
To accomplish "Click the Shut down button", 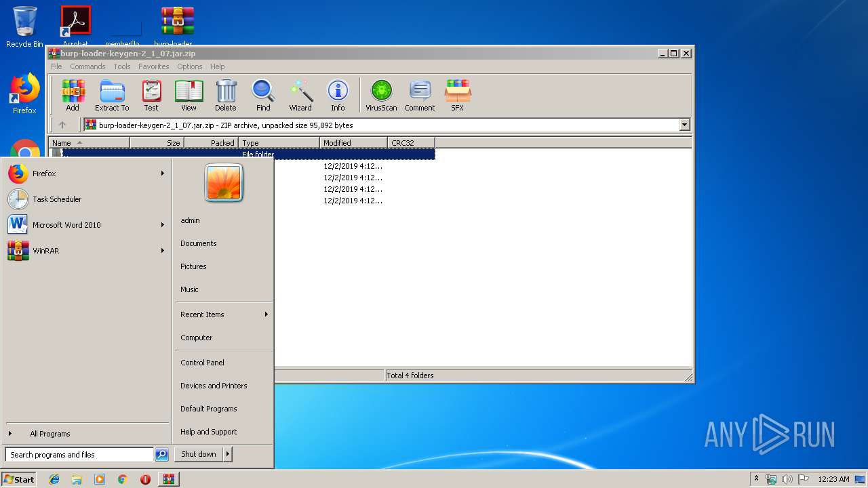I will pyautogui.click(x=199, y=454).
